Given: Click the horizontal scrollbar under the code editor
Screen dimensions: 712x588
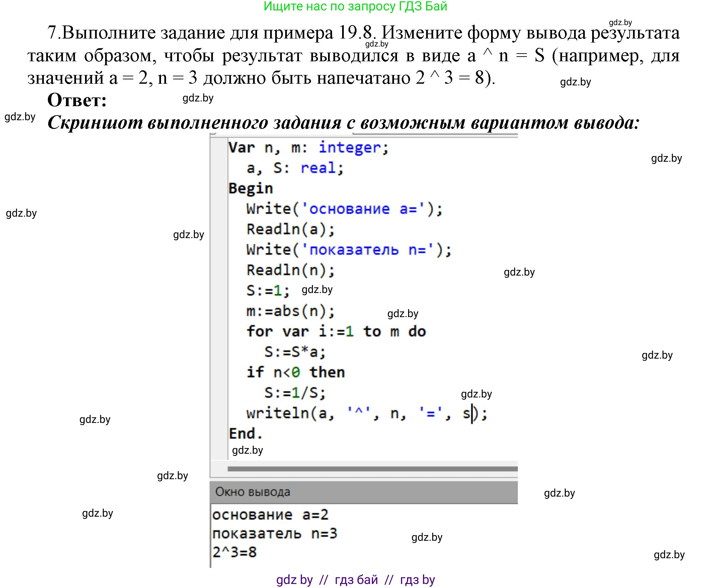Looking at the screenshot, I should coord(373,469).
